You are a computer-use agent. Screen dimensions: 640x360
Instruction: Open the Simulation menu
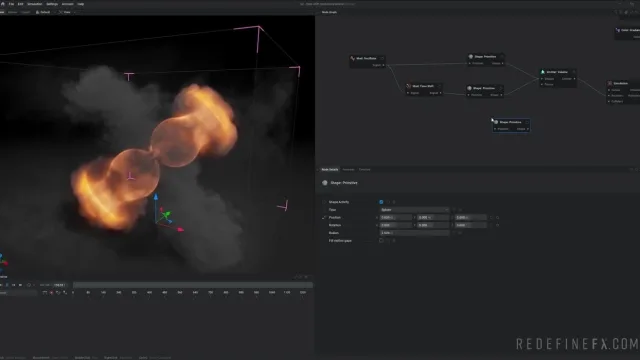35,4
